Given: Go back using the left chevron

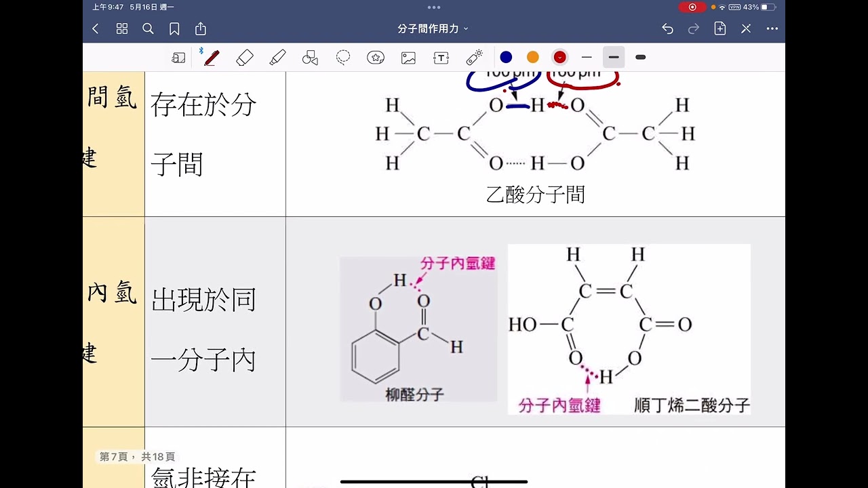Looking at the screenshot, I should coord(96,28).
